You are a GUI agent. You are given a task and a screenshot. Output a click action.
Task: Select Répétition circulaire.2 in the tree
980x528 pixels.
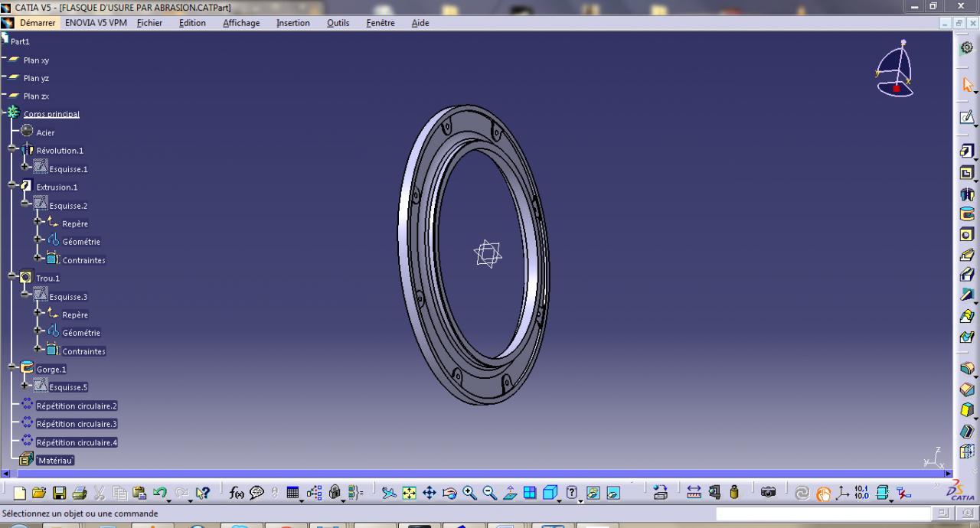point(77,406)
